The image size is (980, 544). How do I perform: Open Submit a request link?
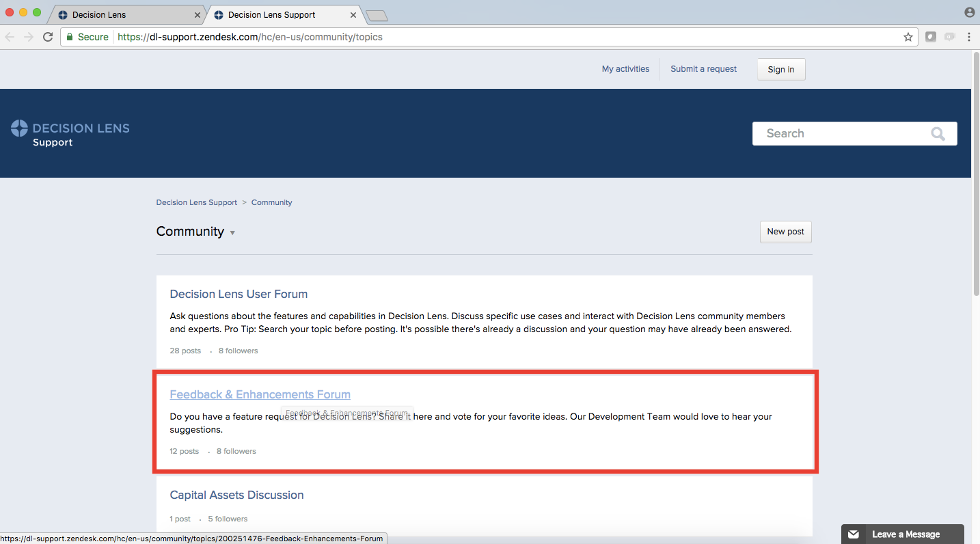(704, 69)
